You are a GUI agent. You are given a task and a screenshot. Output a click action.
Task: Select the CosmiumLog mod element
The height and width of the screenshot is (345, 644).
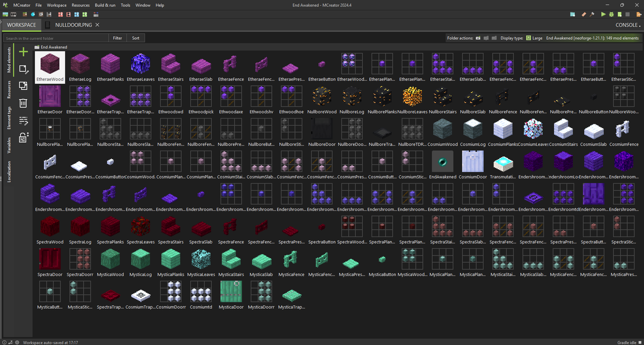coord(472,132)
